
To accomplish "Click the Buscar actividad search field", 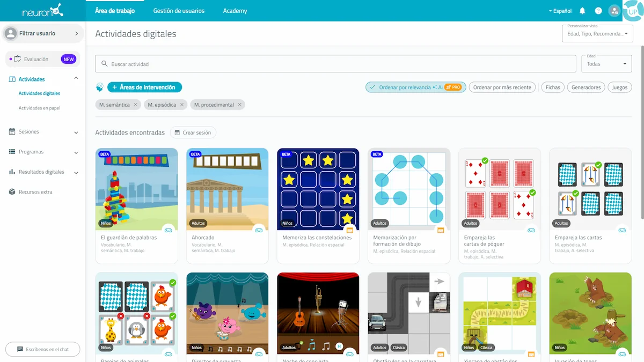I will (x=335, y=64).
